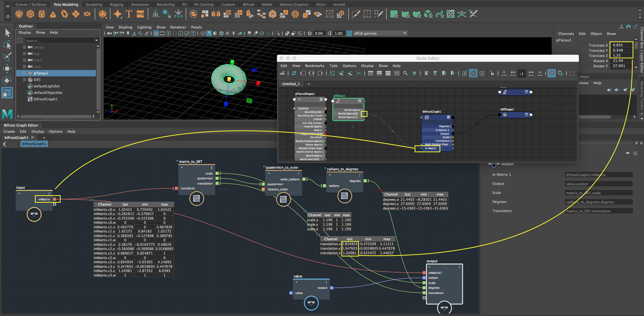Viewport: 644px width, 316px height.
Task: Switch to the Untitled_1 tab in Node Editor
Action: point(291,84)
